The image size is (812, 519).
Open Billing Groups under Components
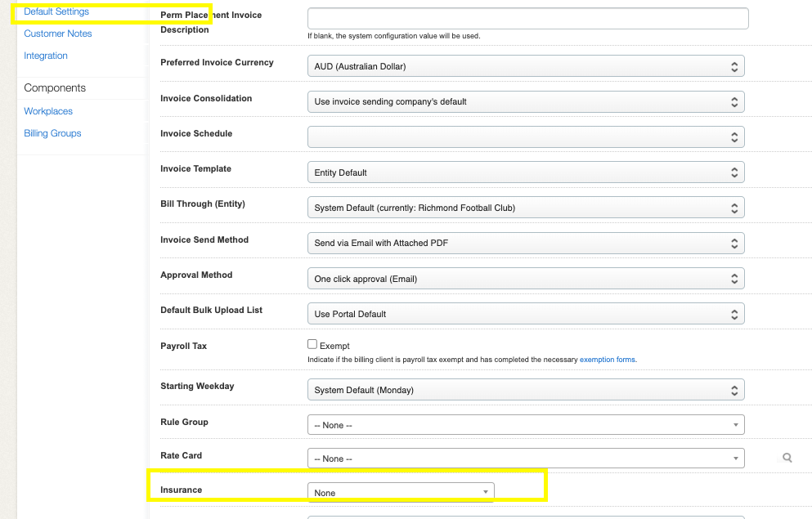point(52,133)
